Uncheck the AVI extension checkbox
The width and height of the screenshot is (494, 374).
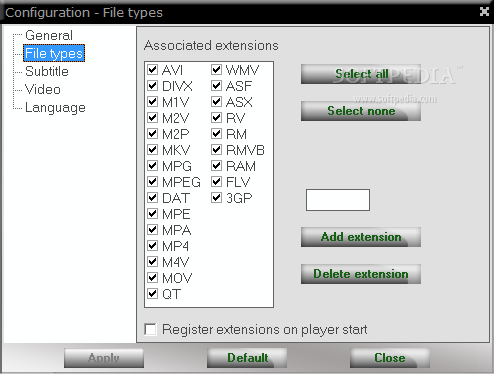pyautogui.click(x=153, y=70)
